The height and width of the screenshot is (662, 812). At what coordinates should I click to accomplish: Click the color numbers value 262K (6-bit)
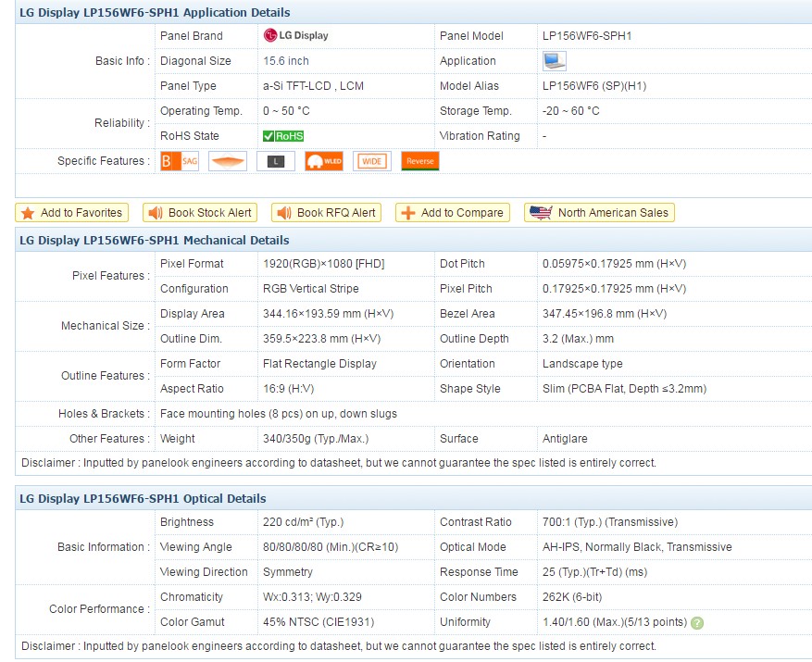pos(572,597)
